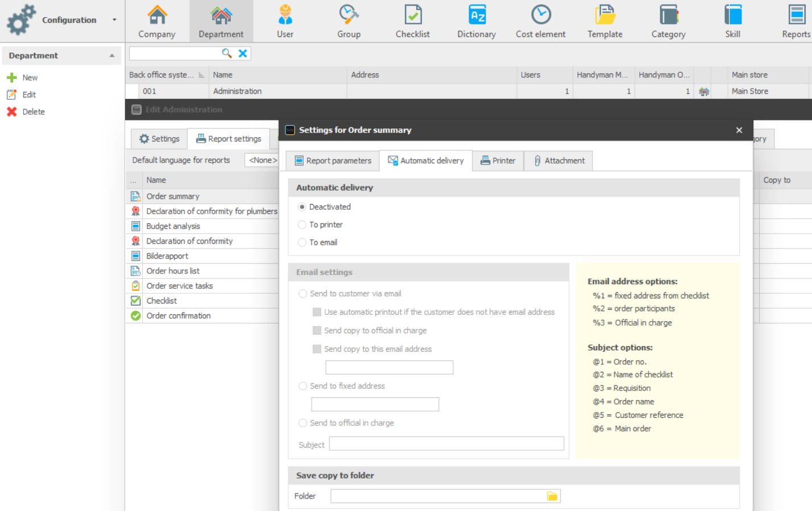Sort by Back office system column
This screenshot has width=812, height=511.
tap(166, 74)
